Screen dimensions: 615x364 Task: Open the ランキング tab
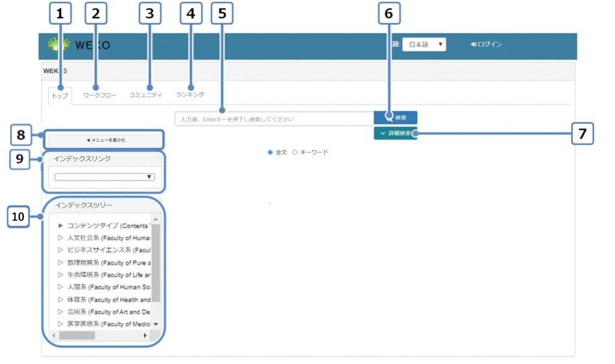(x=190, y=94)
